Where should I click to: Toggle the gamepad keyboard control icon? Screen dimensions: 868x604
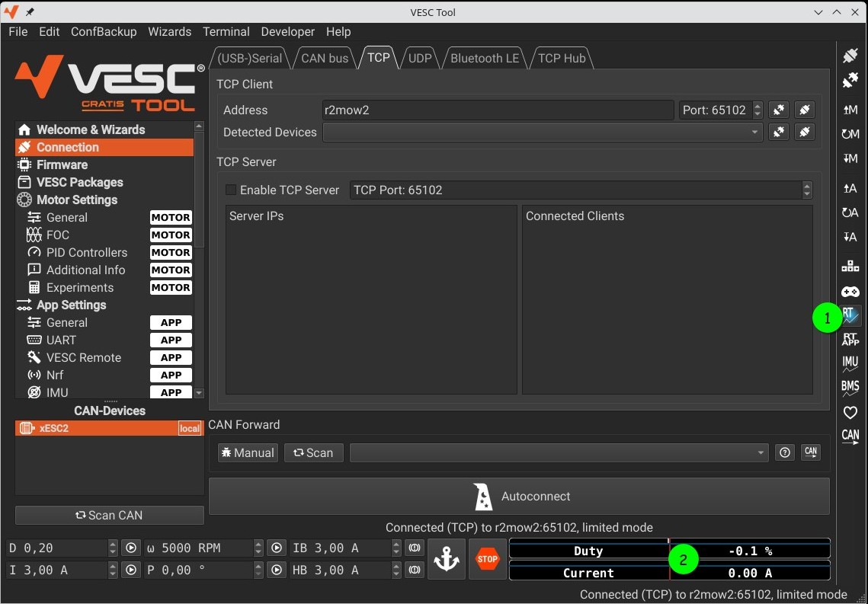click(850, 292)
